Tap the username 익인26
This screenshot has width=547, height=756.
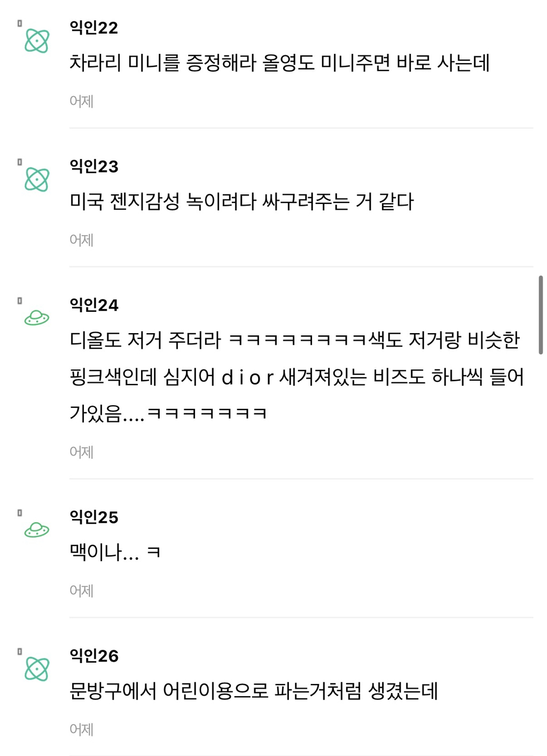point(93,656)
